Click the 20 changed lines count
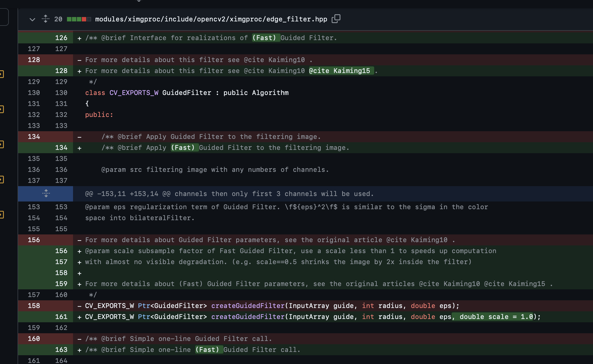 58,19
